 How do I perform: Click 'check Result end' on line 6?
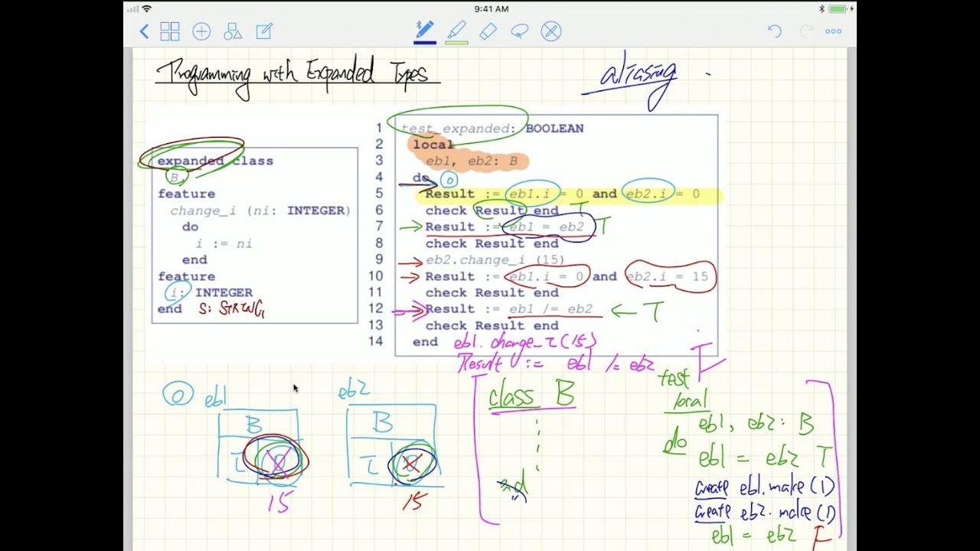(x=492, y=210)
